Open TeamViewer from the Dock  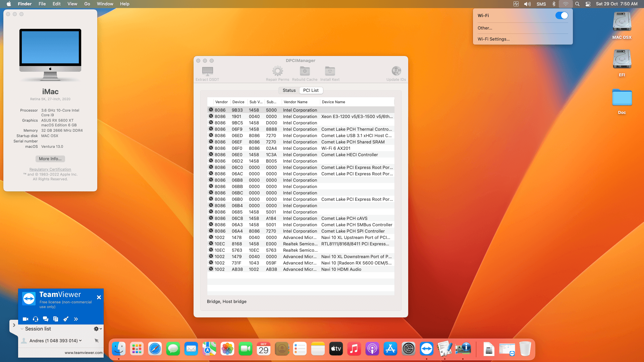click(x=427, y=349)
